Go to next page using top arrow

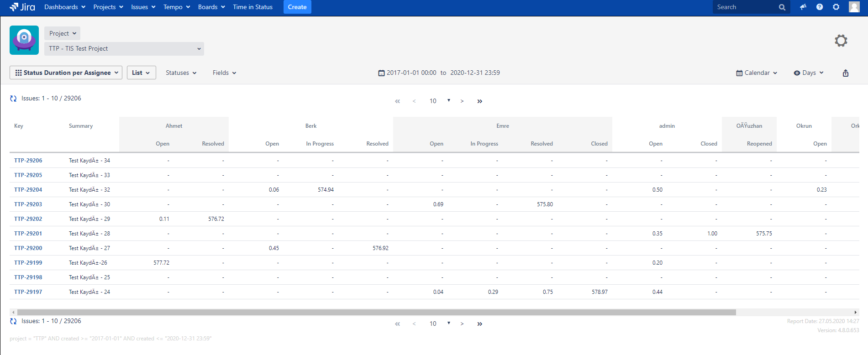point(462,101)
